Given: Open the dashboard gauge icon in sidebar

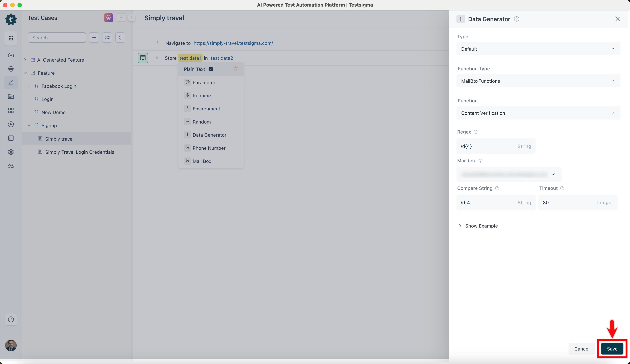Looking at the screenshot, I should coord(11,55).
